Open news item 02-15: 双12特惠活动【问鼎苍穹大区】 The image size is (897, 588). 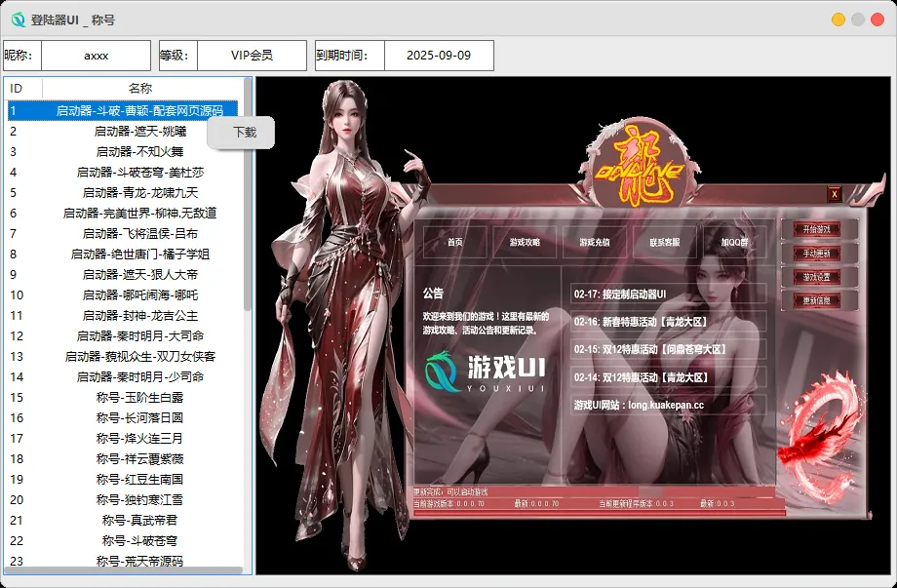pos(668,349)
